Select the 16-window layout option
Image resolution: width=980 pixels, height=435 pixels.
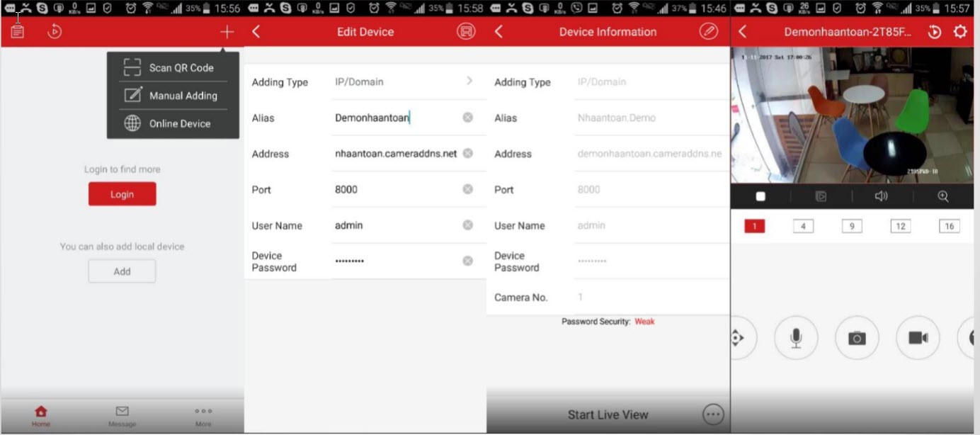click(x=949, y=226)
